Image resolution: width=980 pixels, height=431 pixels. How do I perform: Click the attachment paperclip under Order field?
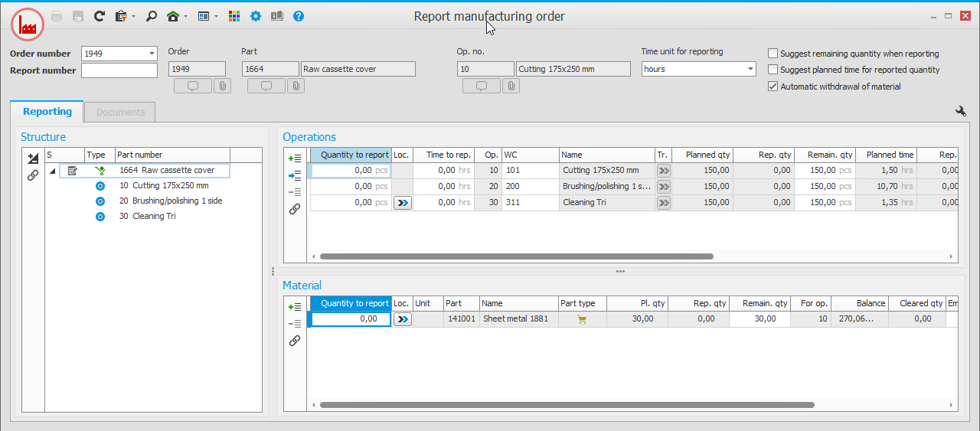coord(221,86)
